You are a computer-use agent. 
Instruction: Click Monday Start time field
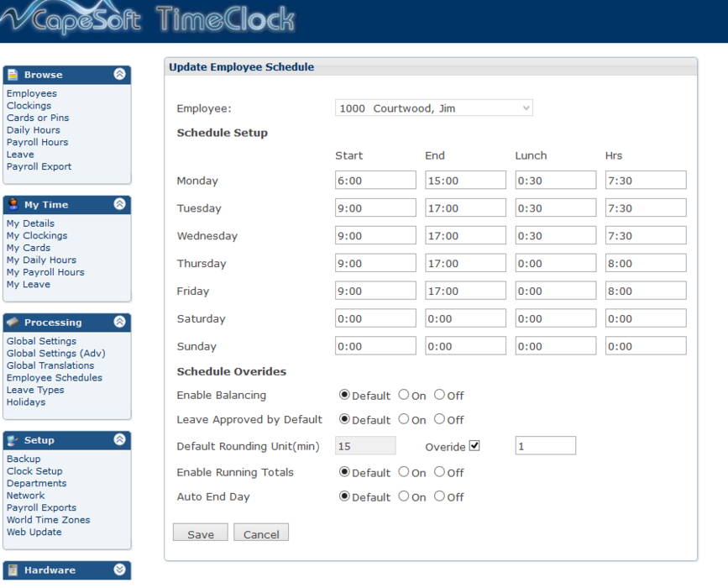[375, 181]
